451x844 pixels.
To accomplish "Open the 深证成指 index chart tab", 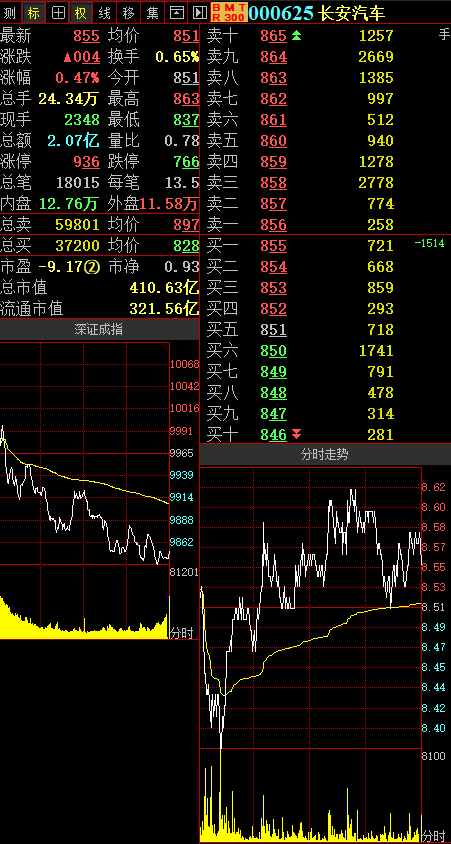I will point(99,329).
